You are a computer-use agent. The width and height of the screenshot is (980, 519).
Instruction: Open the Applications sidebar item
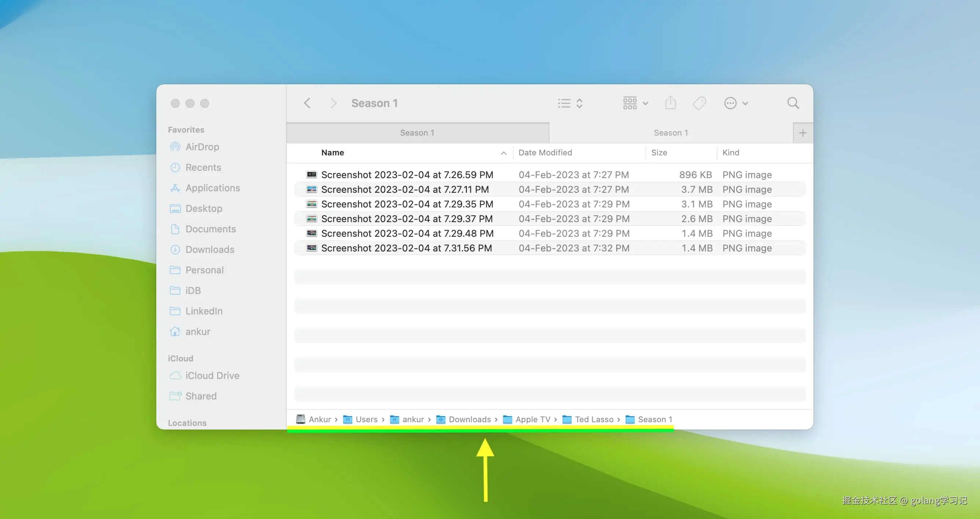pyautogui.click(x=212, y=188)
